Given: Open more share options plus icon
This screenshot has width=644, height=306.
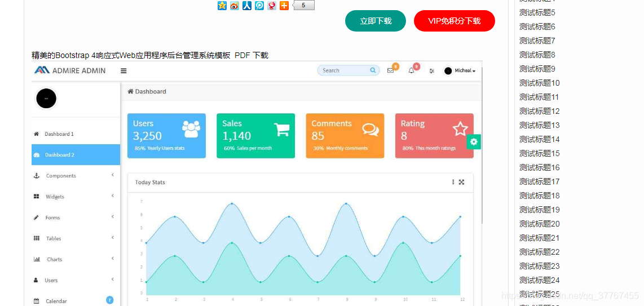Looking at the screenshot, I should pos(284,5).
